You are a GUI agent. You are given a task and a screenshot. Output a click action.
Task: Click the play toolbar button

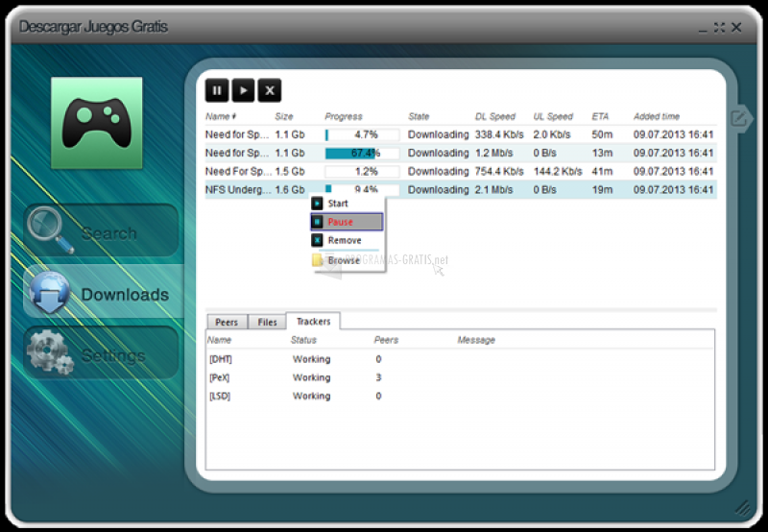coord(244,90)
